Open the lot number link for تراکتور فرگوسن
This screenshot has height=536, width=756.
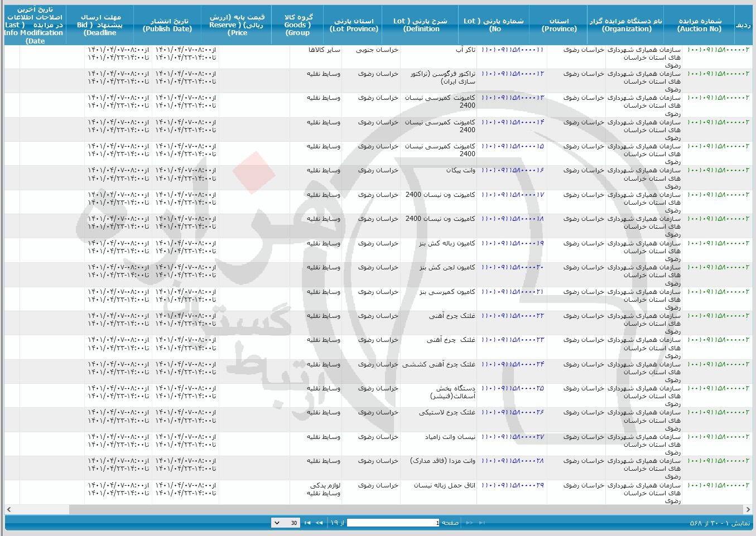tap(512, 74)
